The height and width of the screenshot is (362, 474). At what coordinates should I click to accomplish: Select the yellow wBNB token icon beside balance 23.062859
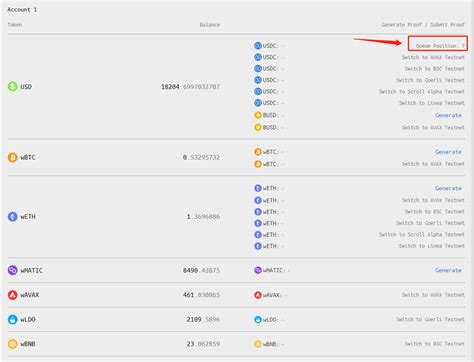[x=13, y=344]
